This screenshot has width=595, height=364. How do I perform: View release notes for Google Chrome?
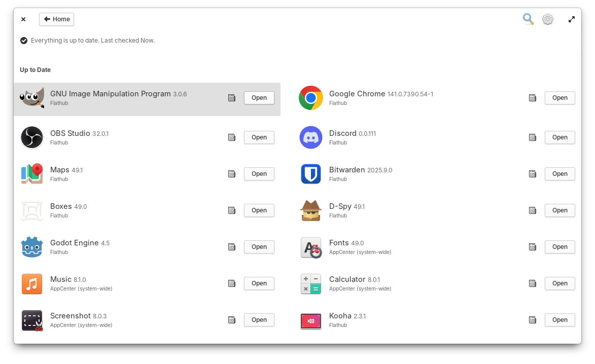click(x=533, y=97)
